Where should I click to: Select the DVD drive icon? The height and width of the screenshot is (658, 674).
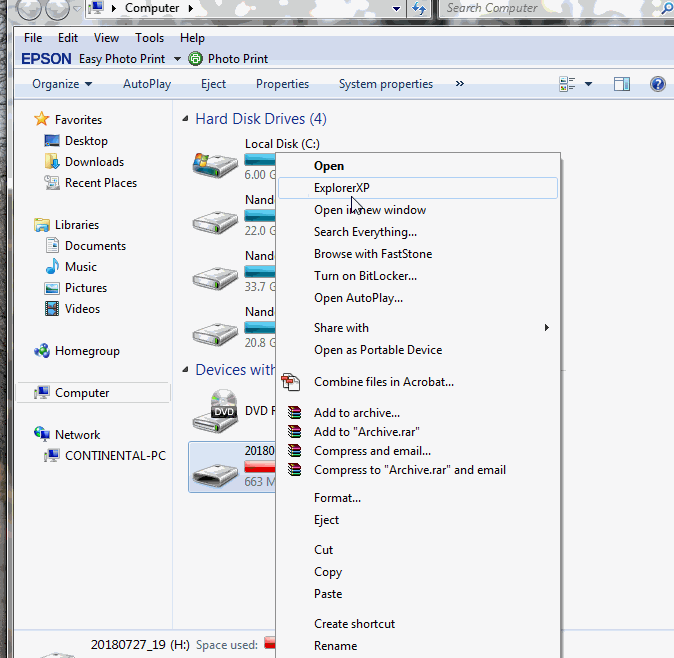pos(215,411)
